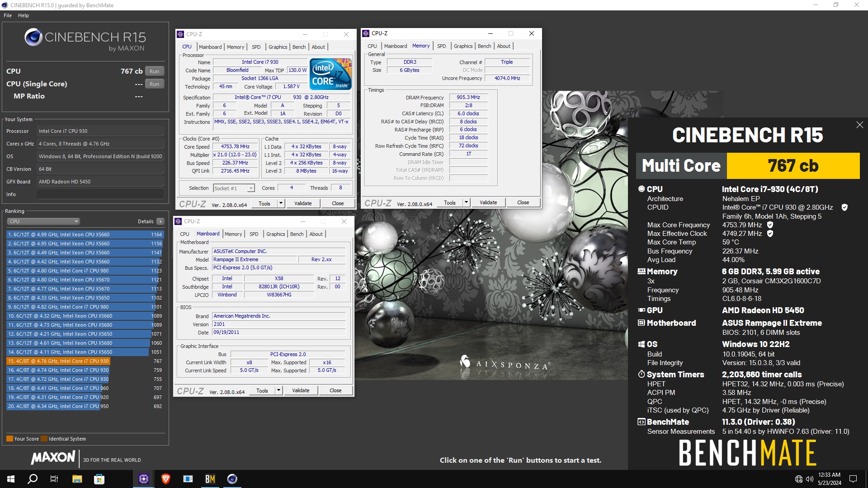Click the empty Info input field
This screenshot has width=868, height=488.
100,194
